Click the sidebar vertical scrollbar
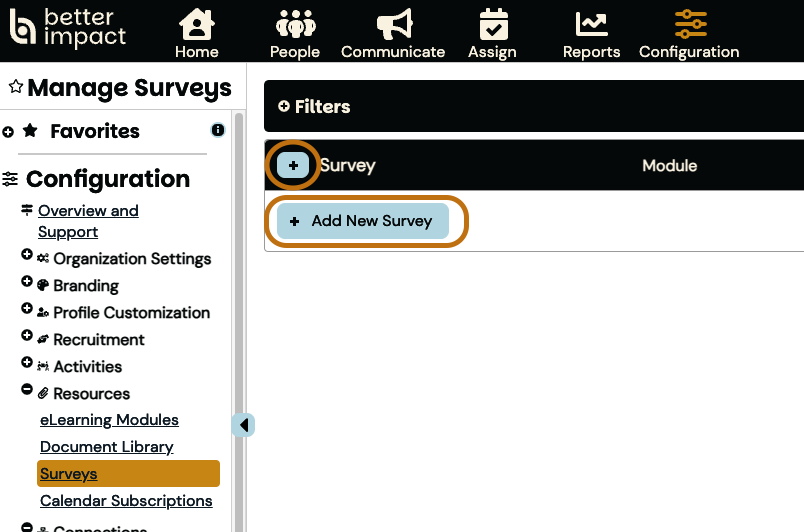 [x=238, y=300]
